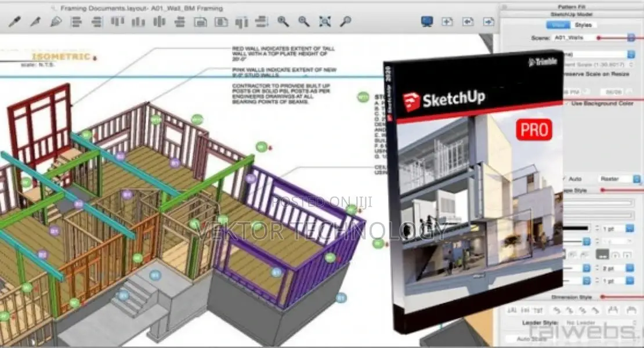Click the lower pattern bar in Shape Style
This screenshot has width=644, height=348.
598,215
